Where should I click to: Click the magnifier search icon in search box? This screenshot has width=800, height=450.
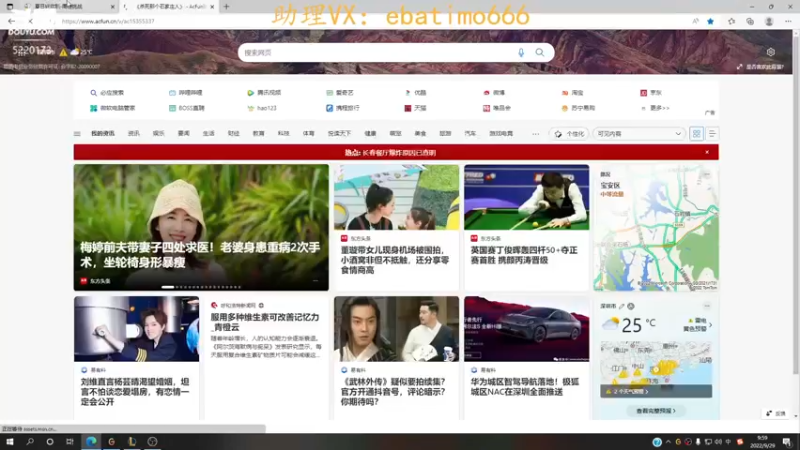pyautogui.click(x=540, y=53)
